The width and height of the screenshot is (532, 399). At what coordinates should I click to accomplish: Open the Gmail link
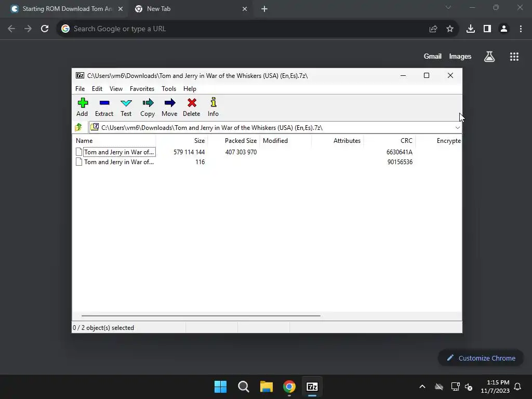pyautogui.click(x=433, y=56)
